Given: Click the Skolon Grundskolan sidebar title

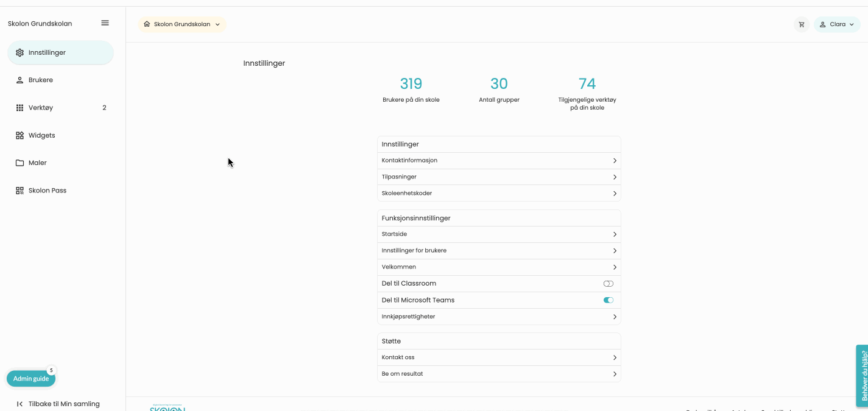Looking at the screenshot, I should coord(40,24).
